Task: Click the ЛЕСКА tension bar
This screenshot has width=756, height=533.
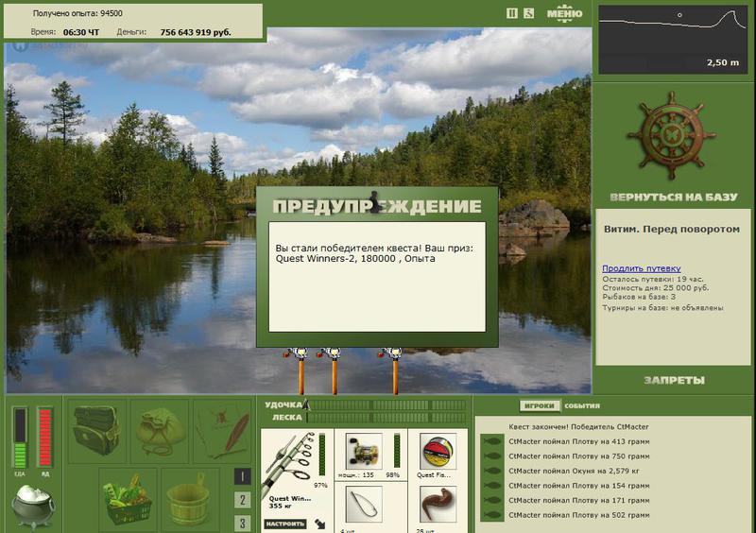Action: click(x=386, y=418)
